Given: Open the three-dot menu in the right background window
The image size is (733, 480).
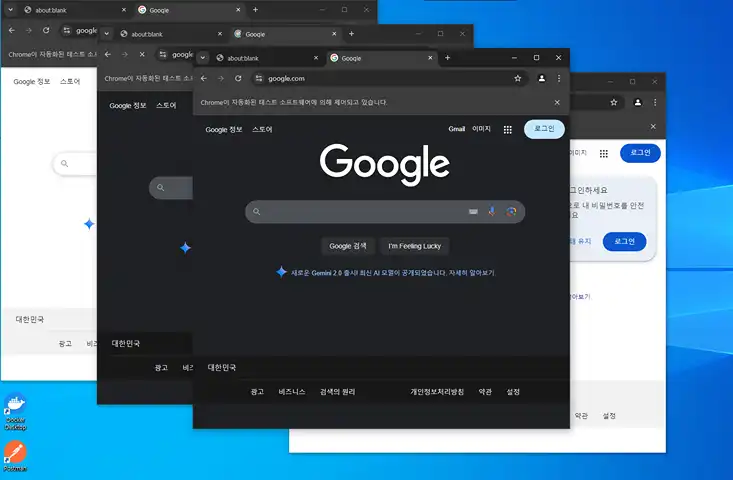Looking at the screenshot, I should tap(655, 102).
